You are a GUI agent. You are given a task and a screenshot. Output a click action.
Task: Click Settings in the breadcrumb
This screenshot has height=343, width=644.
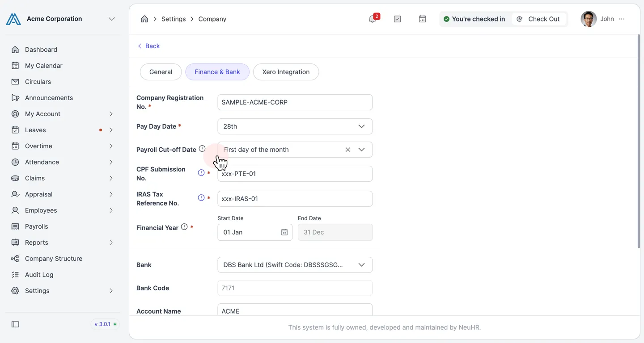(x=174, y=19)
